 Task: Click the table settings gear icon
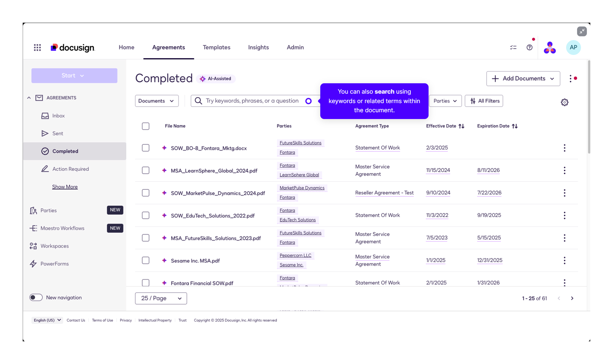[564, 102]
